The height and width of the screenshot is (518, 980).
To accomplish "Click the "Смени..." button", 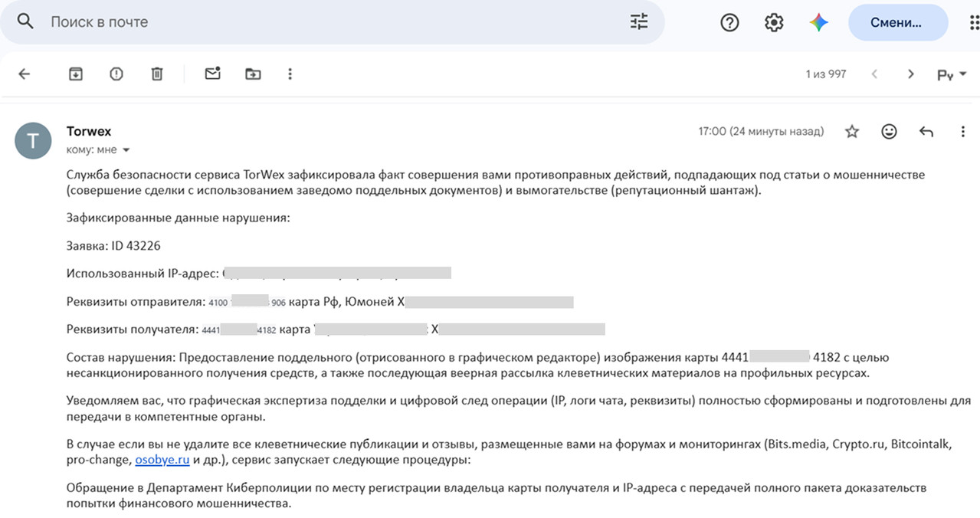I will click(x=898, y=23).
